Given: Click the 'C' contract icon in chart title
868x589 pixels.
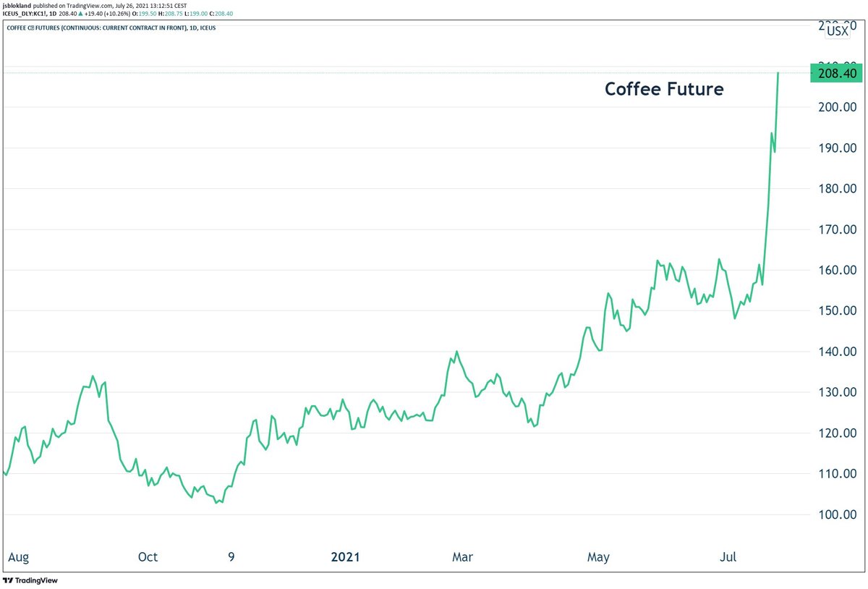Looking at the screenshot, I should pyautogui.click(x=31, y=28).
